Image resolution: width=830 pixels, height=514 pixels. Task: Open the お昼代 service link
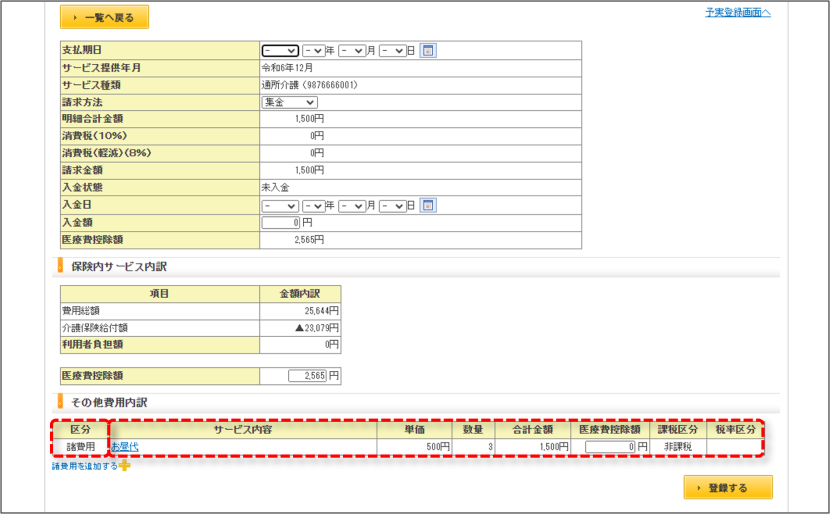click(x=125, y=447)
